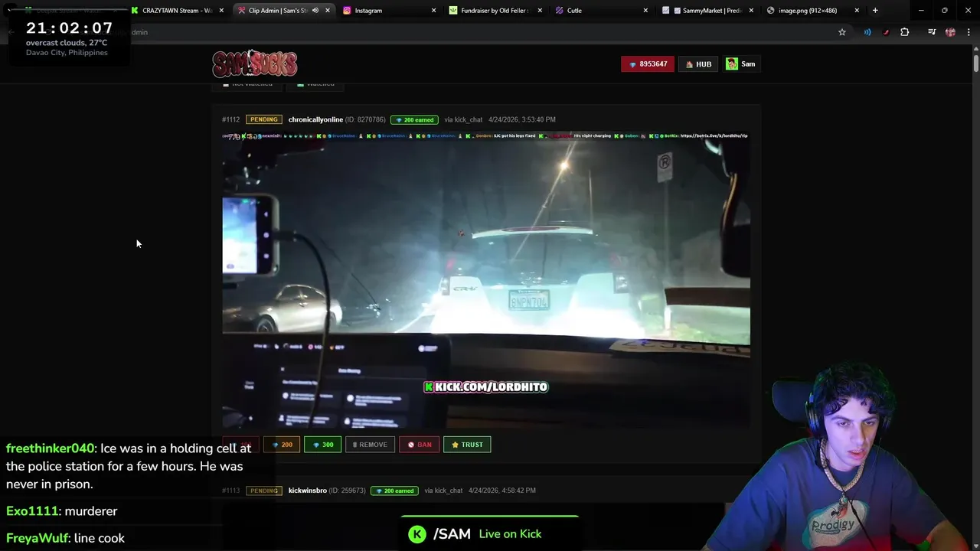Viewport: 980px width, 551px height.
Task: Open the HUB page button
Action: click(x=698, y=64)
